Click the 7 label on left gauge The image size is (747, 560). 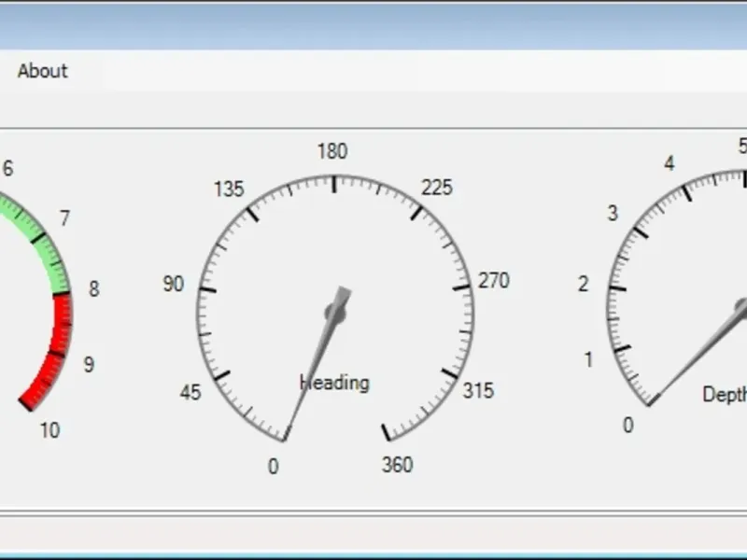point(65,218)
